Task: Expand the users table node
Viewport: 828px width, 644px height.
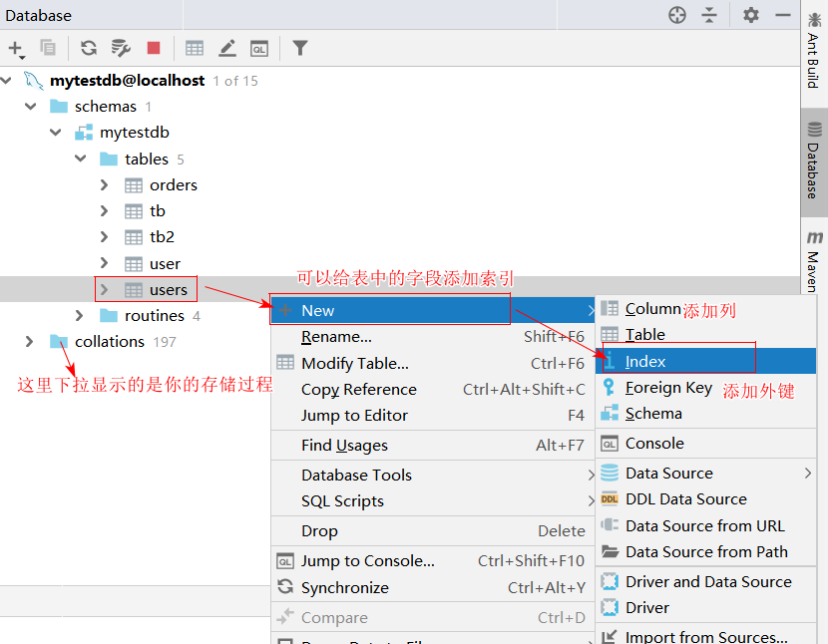Action: pyautogui.click(x=104, y=289)
